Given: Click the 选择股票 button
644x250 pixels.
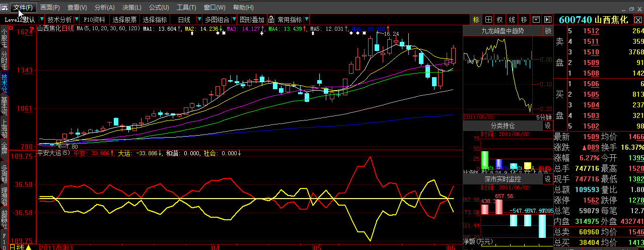Looking at the screenshot, I should 124,20.
